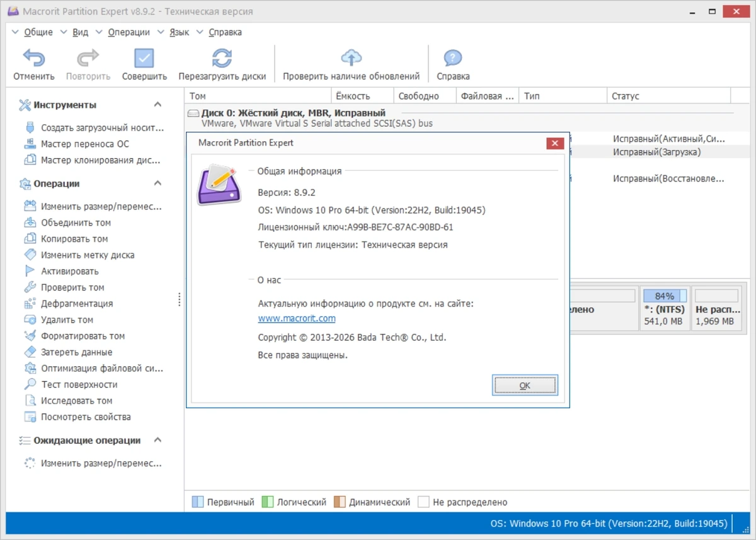Select the 84% NTFS 541,0 MB partition block
756x540 pixels.
[665, 308]
